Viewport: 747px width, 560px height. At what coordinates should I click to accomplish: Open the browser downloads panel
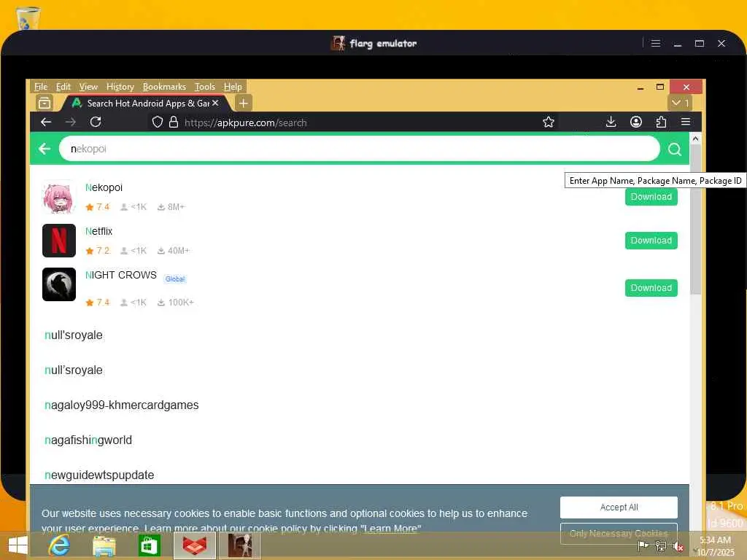coord(611,122)
